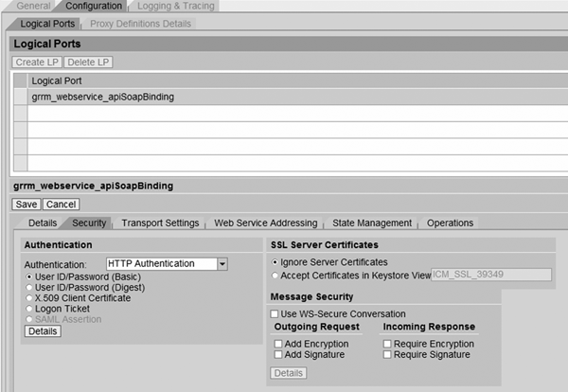Switch to the Transport Settings tab
The height and width of the screenshot is (392, 568).
pyautogui.click(x=160, y=223)
